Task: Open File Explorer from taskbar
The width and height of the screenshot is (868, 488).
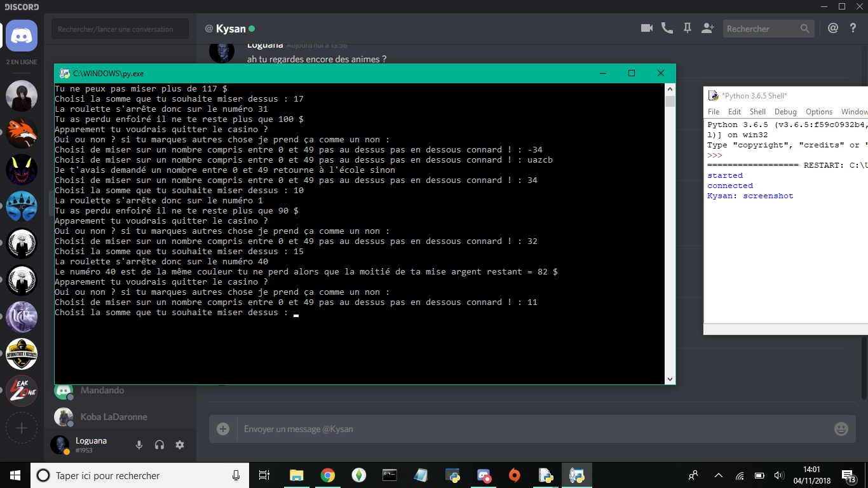Action: click(296, 475)
